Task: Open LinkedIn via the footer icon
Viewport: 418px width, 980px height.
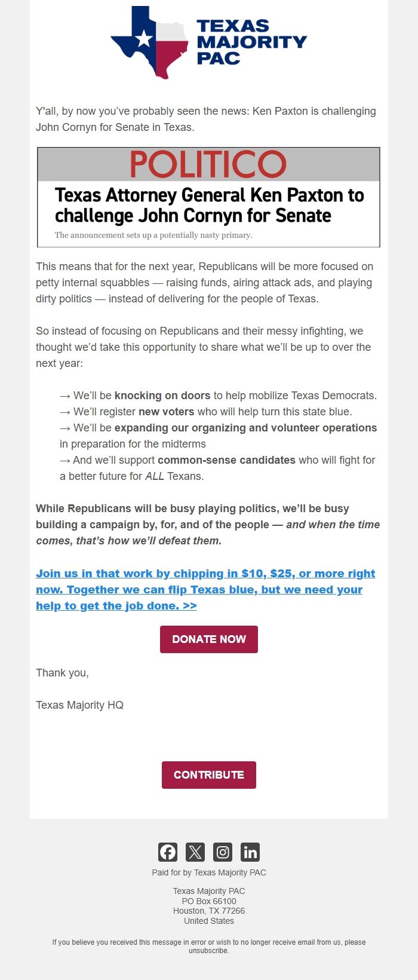Action: click(x=250, y=852)
